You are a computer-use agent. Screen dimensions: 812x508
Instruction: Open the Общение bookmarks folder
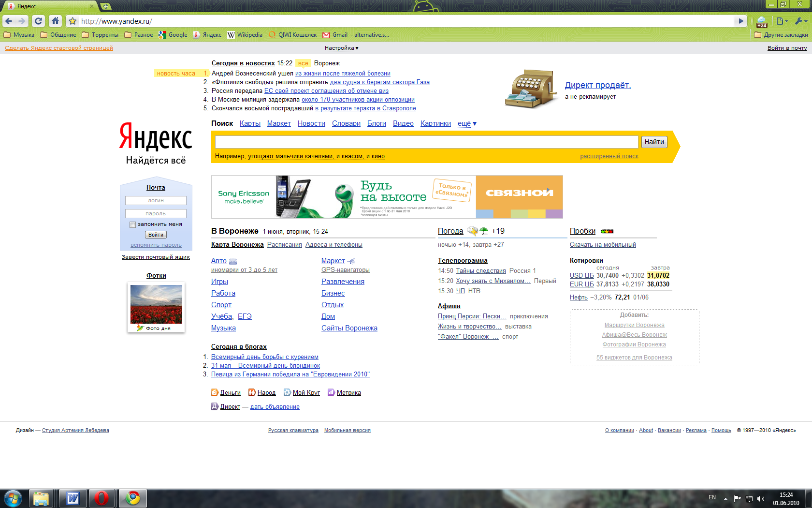click(x=58, y=35)
